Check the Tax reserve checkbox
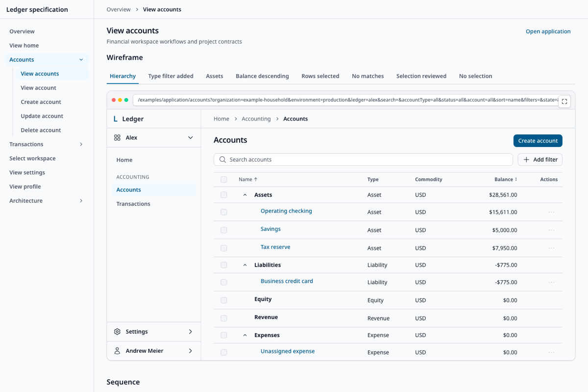588x392 pixels. [224, 248]
